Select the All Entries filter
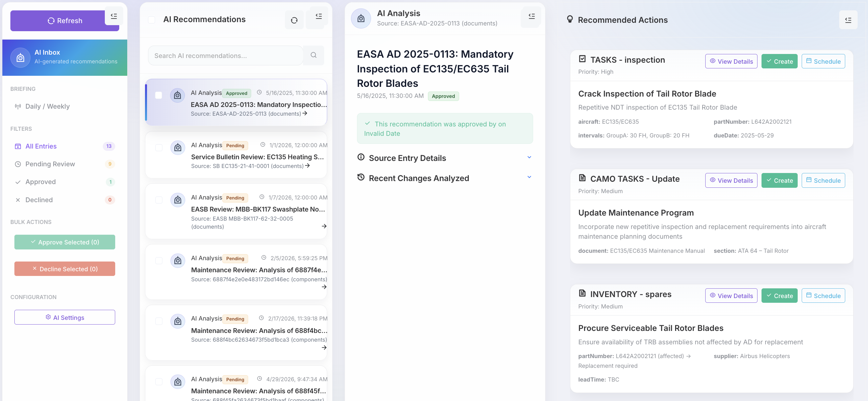The image size is (868, 401). click(x=65, y=146)
